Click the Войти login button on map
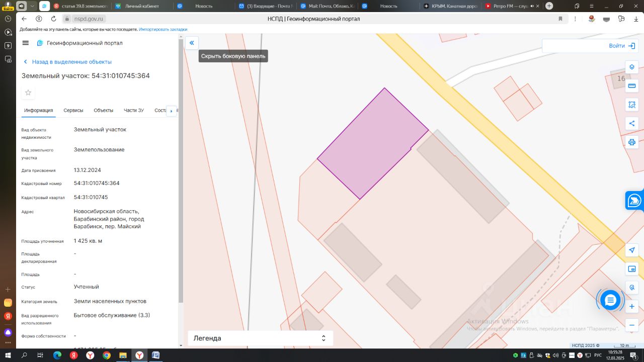 tap(590, 46)
